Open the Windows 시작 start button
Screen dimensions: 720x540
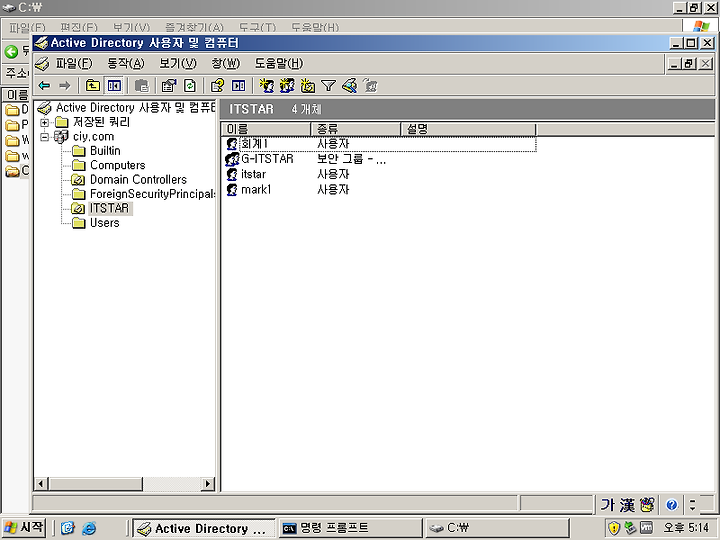24,527
